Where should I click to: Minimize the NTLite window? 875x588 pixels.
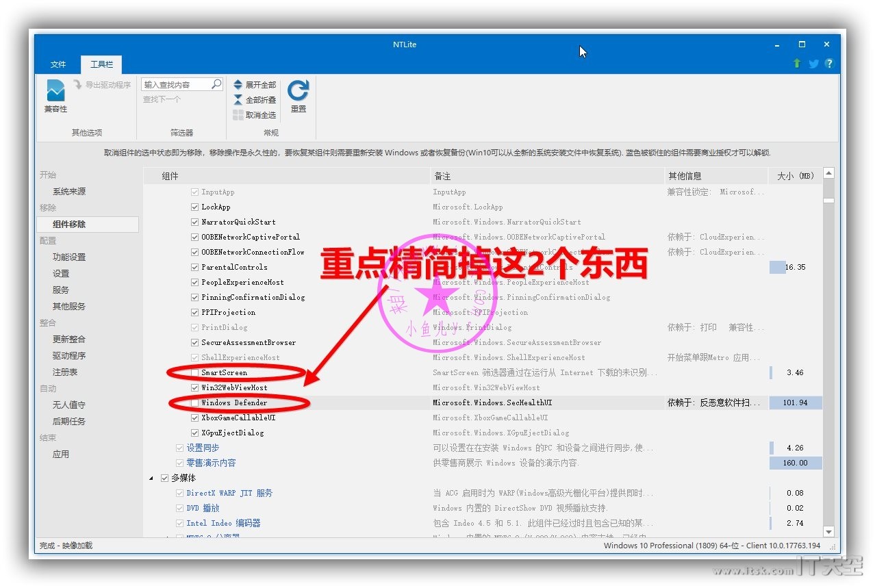(x=777, y=44)
